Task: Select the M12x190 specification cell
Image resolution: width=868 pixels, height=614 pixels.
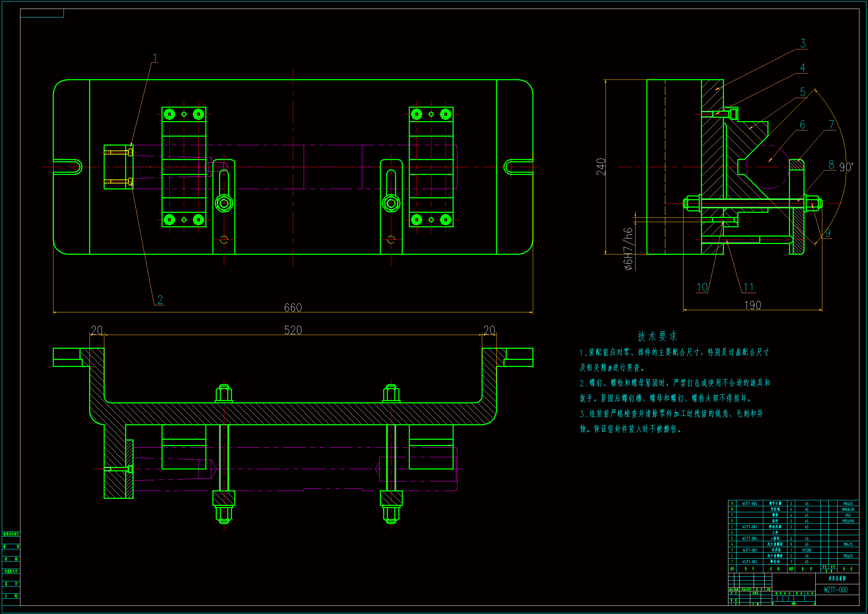Action: click(x=848, y=521)
